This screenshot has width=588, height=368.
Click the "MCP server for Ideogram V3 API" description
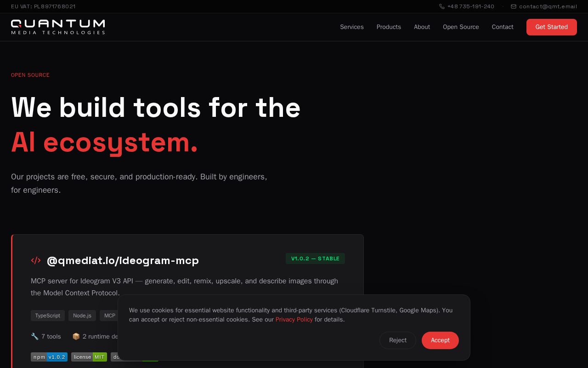coord(184,287)
